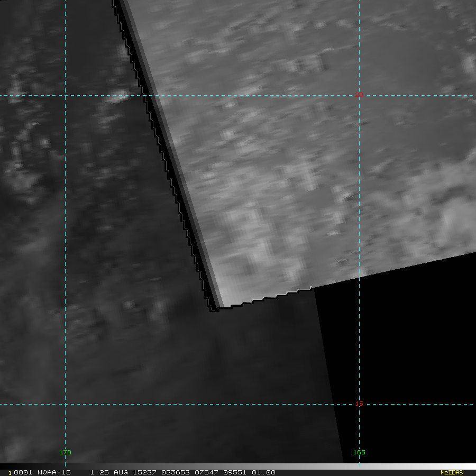The width and height of the screenshot is (476, 476).
Task: Click intersection of 165 meridian and 15 parallel
Action: tap(359, 405)
